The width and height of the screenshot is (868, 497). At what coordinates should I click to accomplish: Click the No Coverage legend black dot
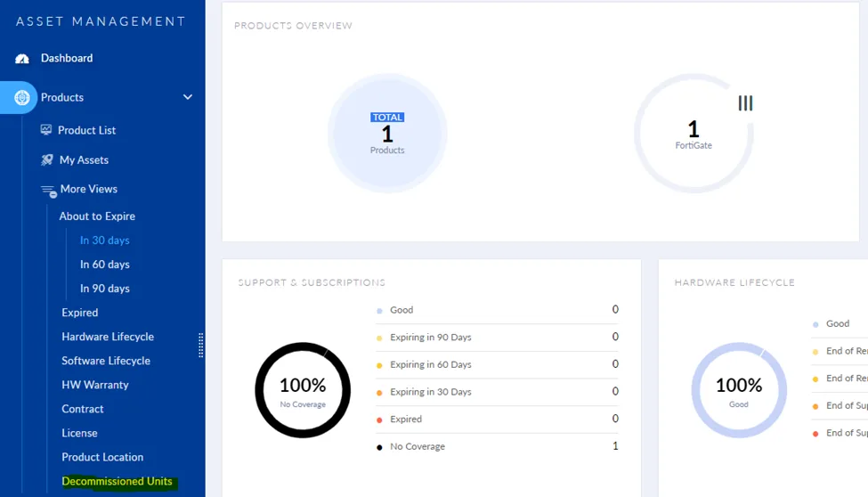click(x=379, y=447)
